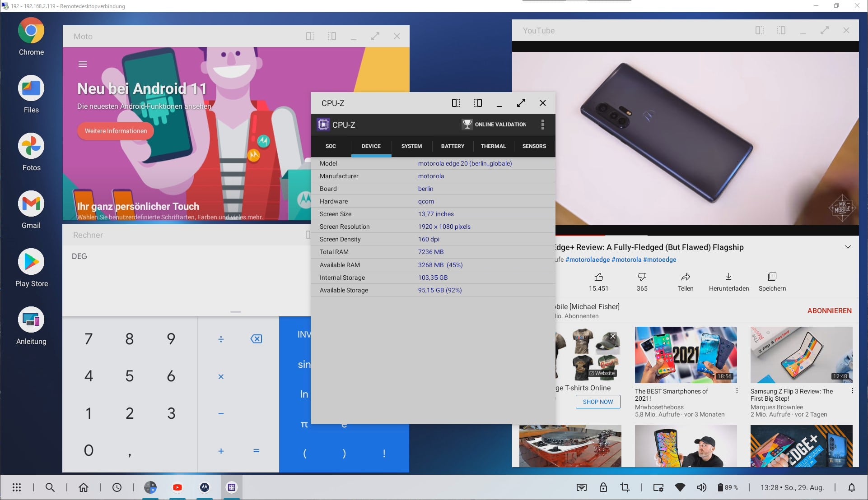The height and width of the screenshot is (500, 868).
Task: Open Wi-Fi settings in system tray
Action: tap(680, 487)
